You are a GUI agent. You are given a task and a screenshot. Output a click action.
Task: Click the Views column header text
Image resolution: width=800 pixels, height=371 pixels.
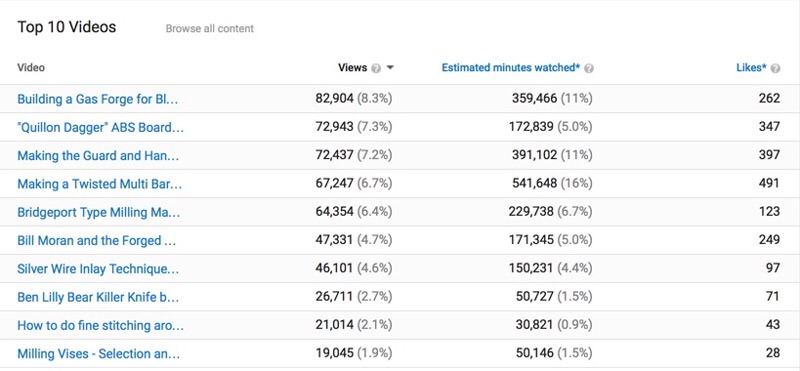pos(353,68)
